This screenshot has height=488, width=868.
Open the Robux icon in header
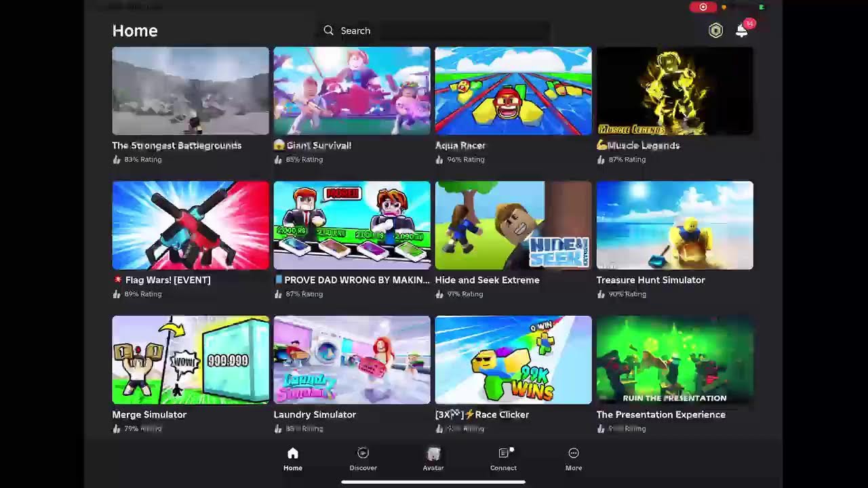(x=715, y=30)
